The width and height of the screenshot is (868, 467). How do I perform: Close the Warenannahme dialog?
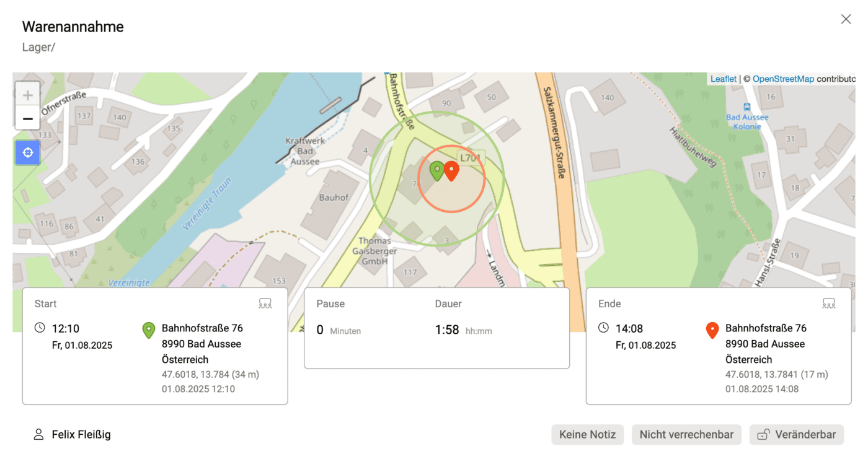click(x=846, y=19)
